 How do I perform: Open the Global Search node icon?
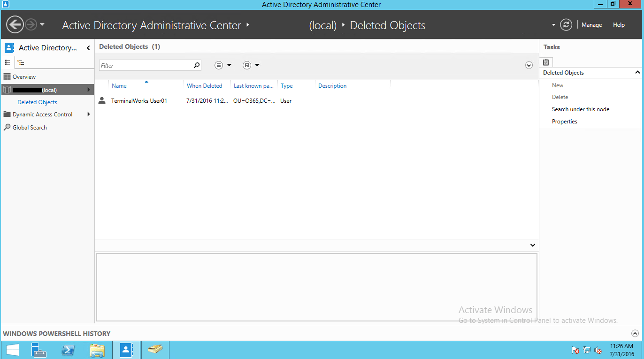click(7, 127)
